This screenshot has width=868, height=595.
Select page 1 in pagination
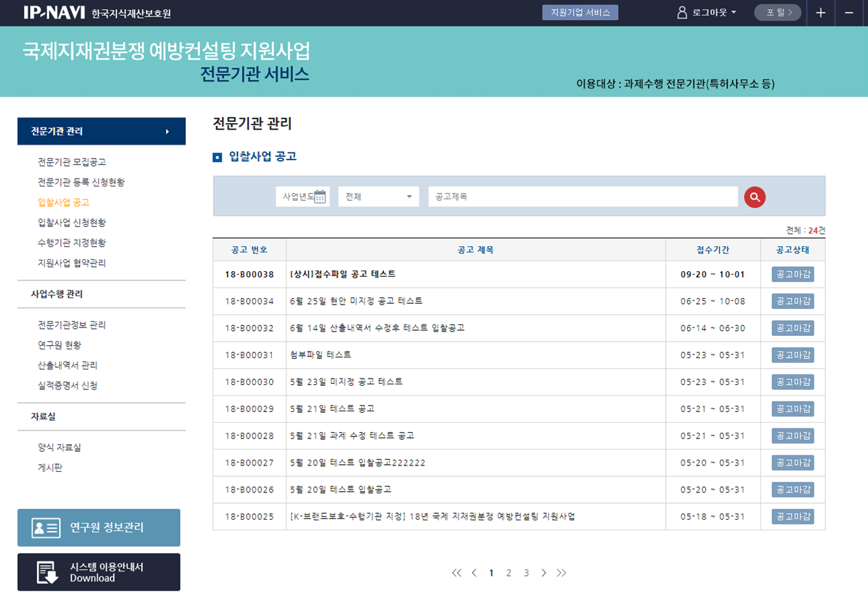coord(491,573)
